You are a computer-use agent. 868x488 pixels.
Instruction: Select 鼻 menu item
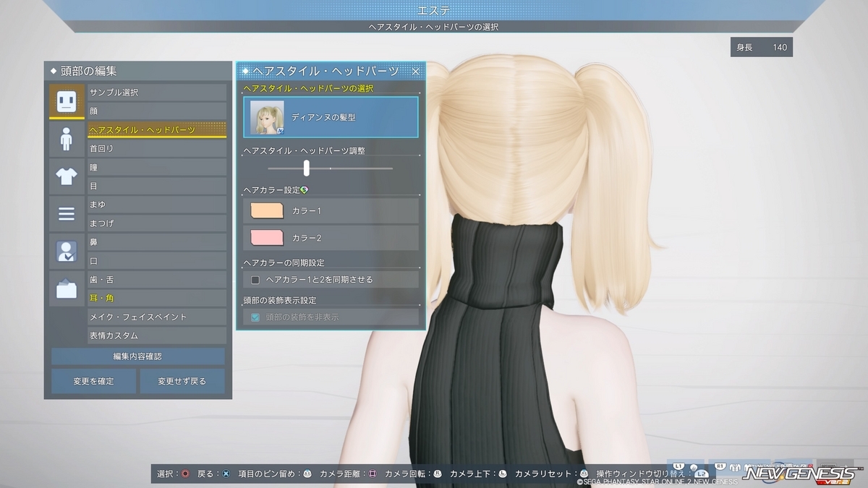(x=157, y=242)
